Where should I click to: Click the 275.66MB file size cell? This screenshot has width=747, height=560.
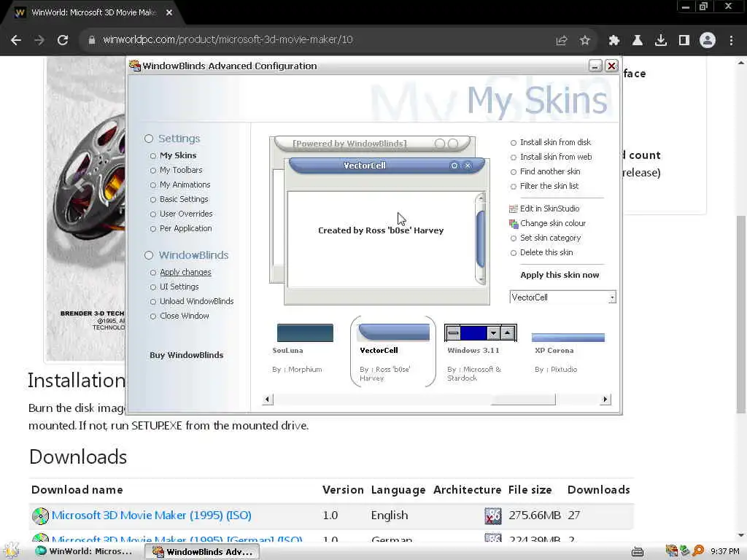pos(535,516)
